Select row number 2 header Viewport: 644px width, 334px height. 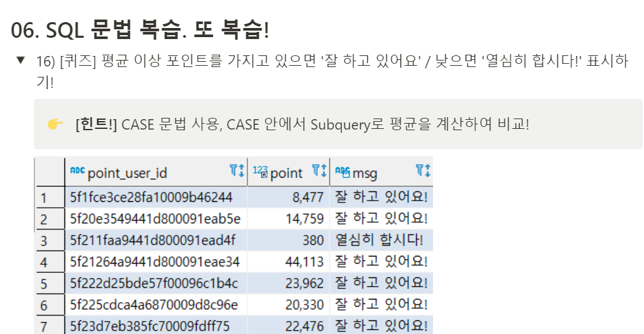pos(50,219)
